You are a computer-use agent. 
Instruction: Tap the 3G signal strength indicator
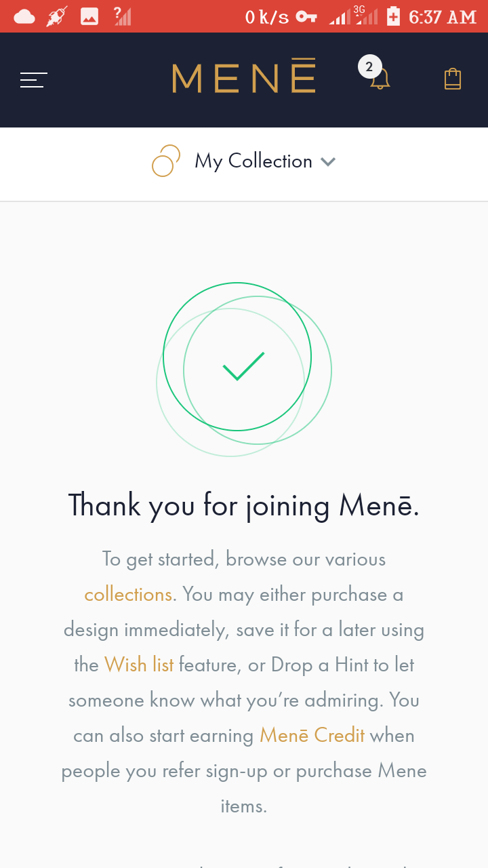(366, 15)
